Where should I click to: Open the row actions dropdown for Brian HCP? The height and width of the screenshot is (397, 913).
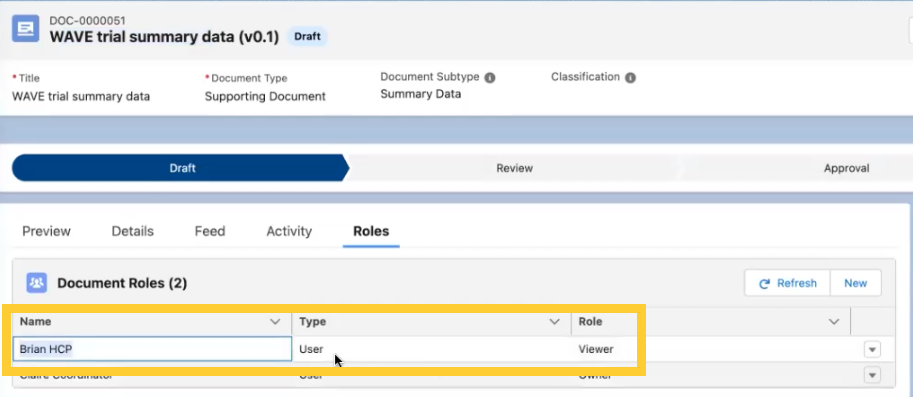pos(872,350)
